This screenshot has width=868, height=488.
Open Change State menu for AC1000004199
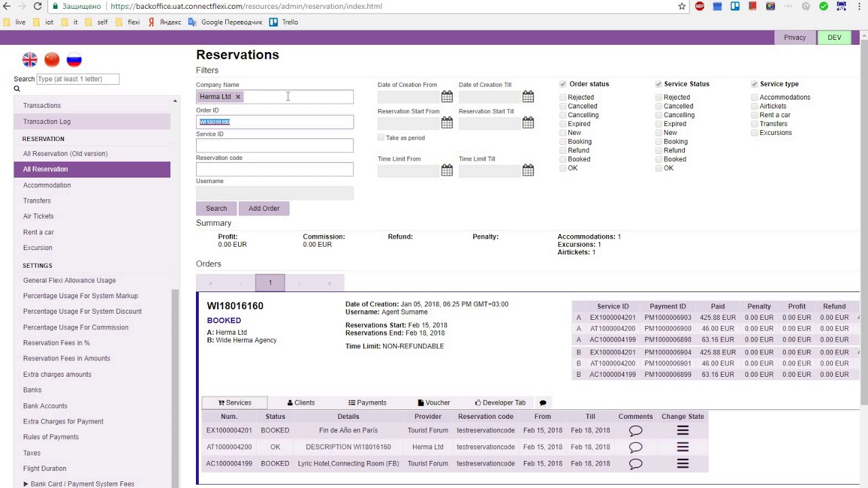point(683,464)
